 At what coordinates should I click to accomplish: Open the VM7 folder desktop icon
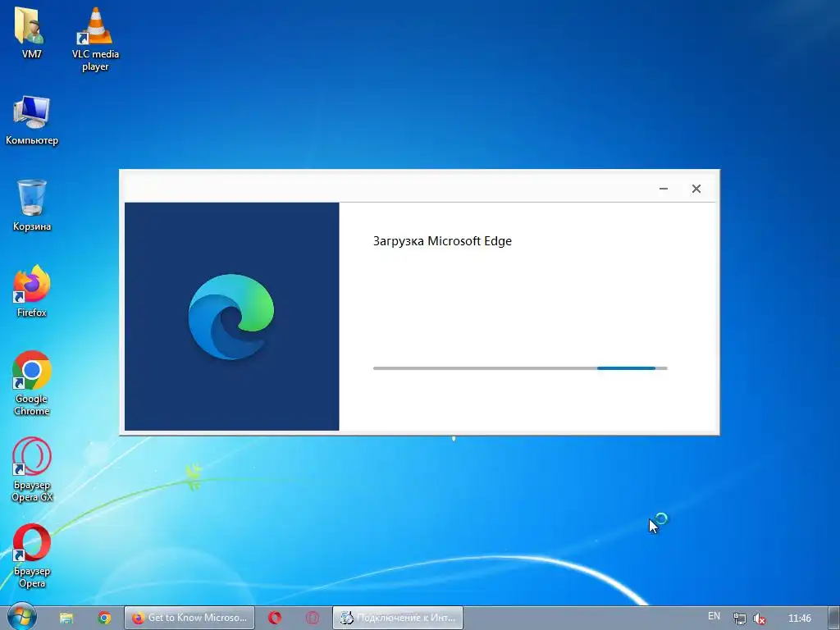pos(31,31)
